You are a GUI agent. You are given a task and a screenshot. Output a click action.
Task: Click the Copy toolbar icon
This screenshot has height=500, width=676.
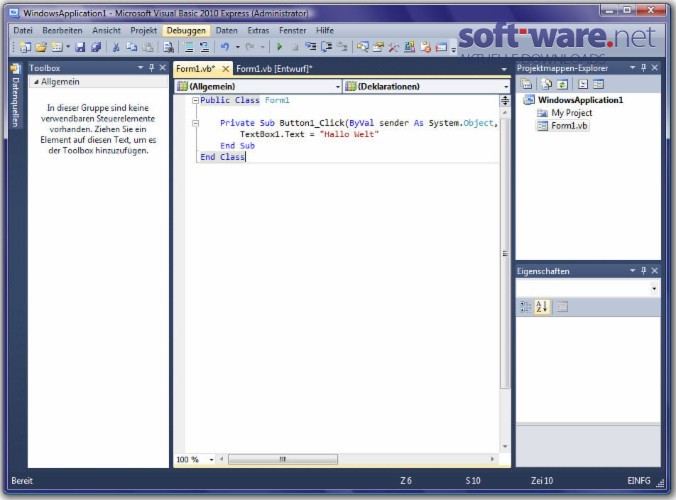click(131, 47)
